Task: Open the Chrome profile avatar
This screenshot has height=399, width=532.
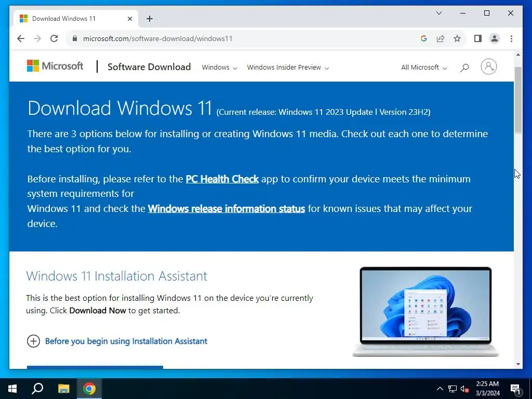Action: point(495,38)
